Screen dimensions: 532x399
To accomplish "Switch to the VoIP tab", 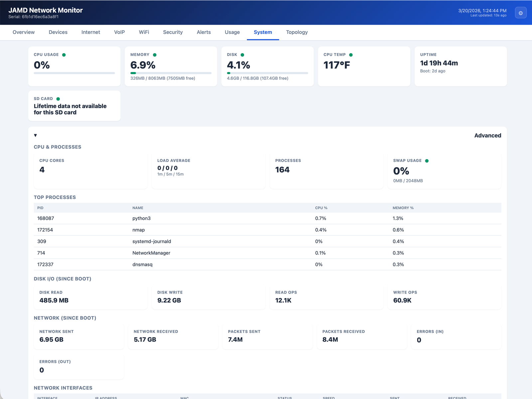I will point(119,32).
